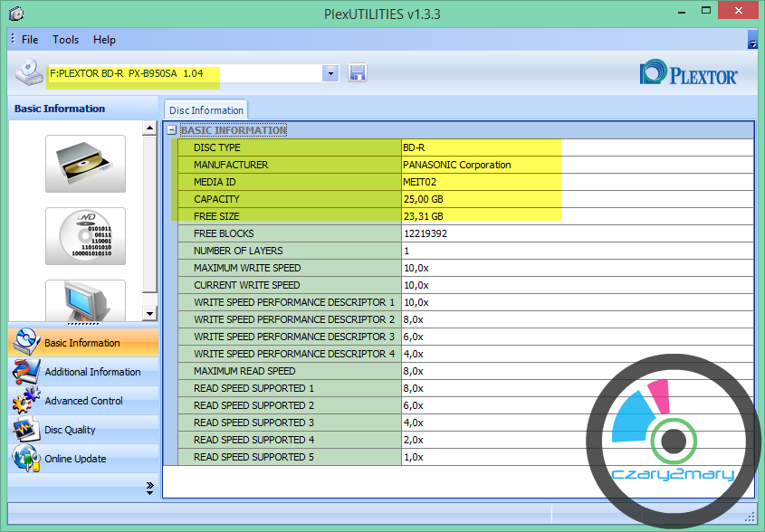The image size is (765, 532).
Task: Switch to the Disc Information tab
Action: [x=206, y=110]
